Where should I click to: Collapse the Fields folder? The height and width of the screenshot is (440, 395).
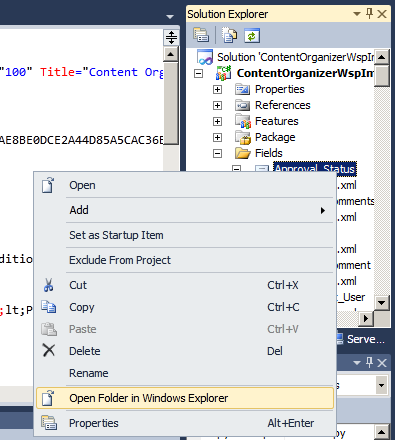[x=217, y=153]
